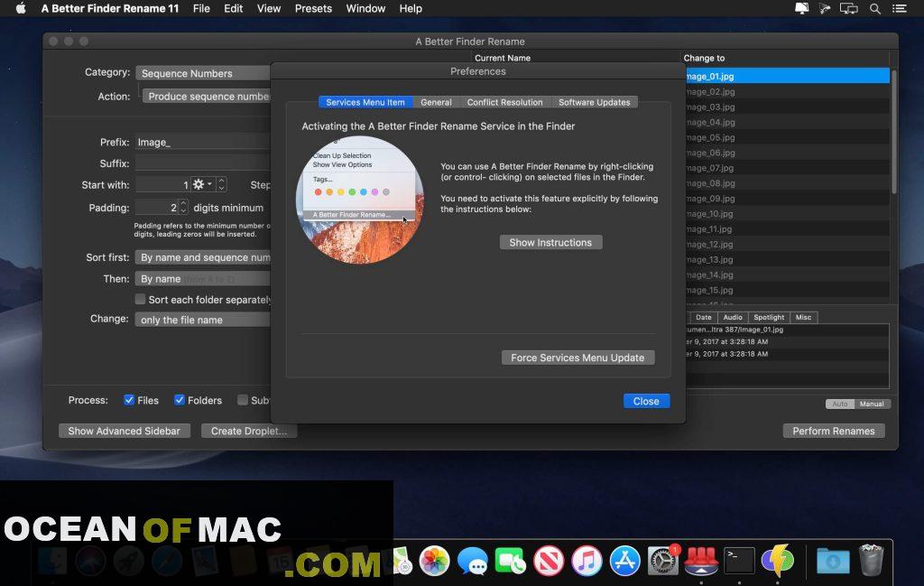The height and width of the screenshot is (586, 924).
Task: Switch preview mode to Manual
Action: click(872, 404)
